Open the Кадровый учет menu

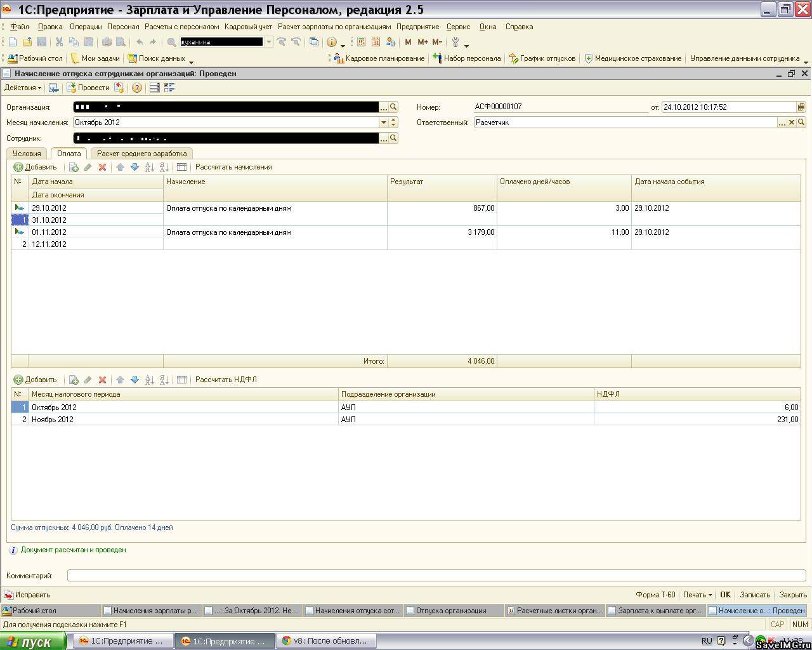click(x=248, y=27)
